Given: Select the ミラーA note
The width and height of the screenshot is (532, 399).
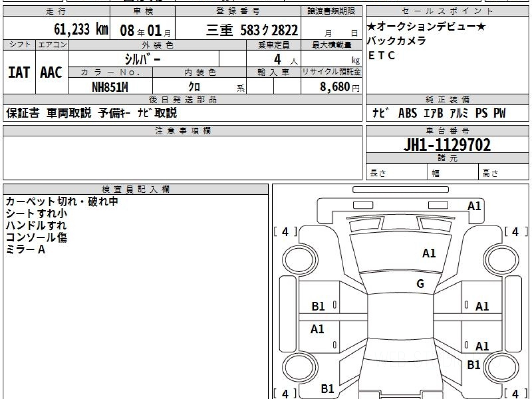Looking at the screenshot, I should pos(25,250).
